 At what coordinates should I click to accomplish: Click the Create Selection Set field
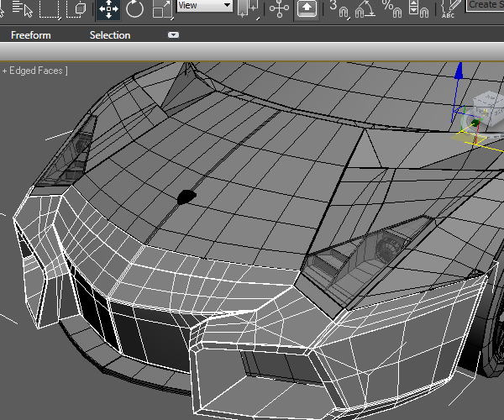tap(485, 6)
